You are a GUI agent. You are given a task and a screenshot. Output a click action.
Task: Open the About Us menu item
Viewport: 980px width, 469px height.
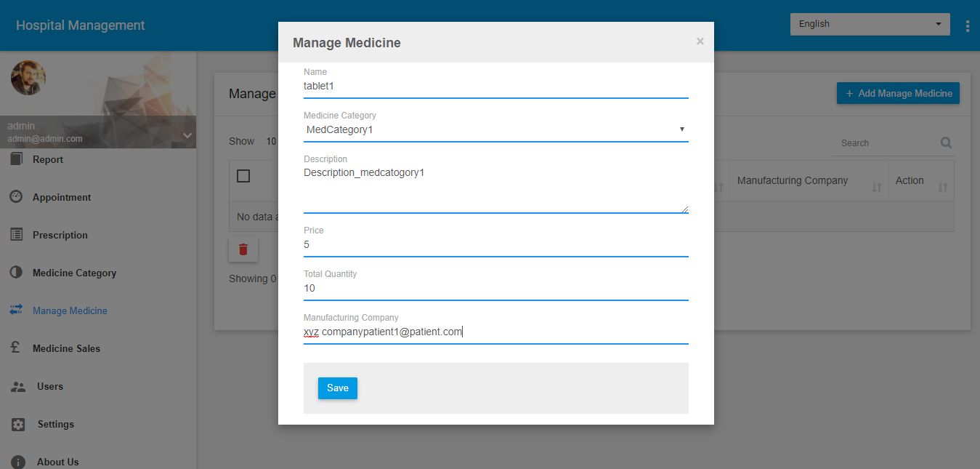point(57,462)
